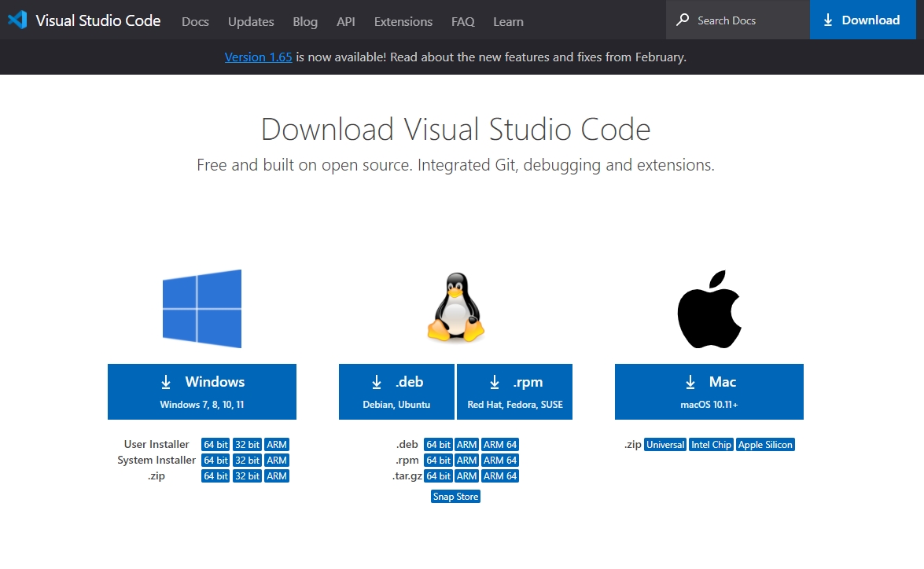Follow the Version 1.65 link
Viewport: 924px width, 569px height.
tap(258, 57)
